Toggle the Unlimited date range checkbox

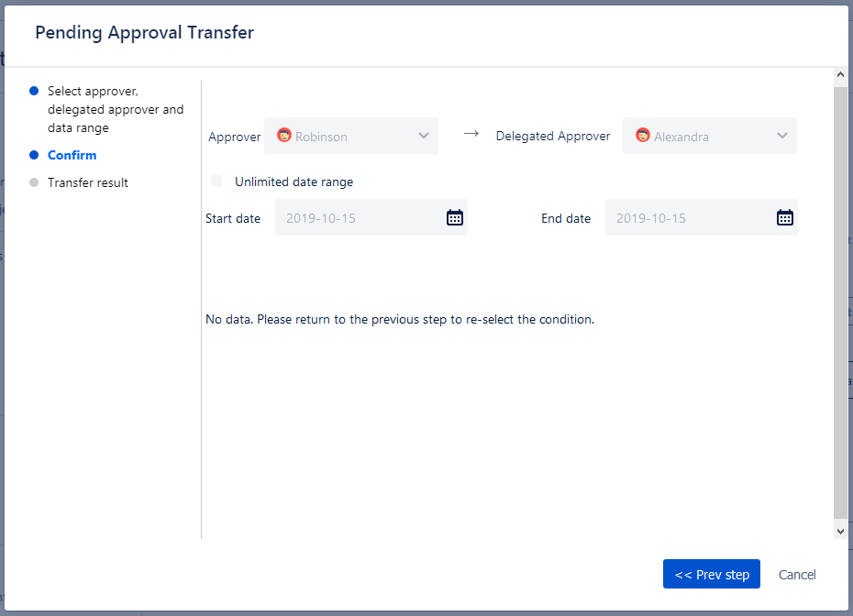click(216, 181)
